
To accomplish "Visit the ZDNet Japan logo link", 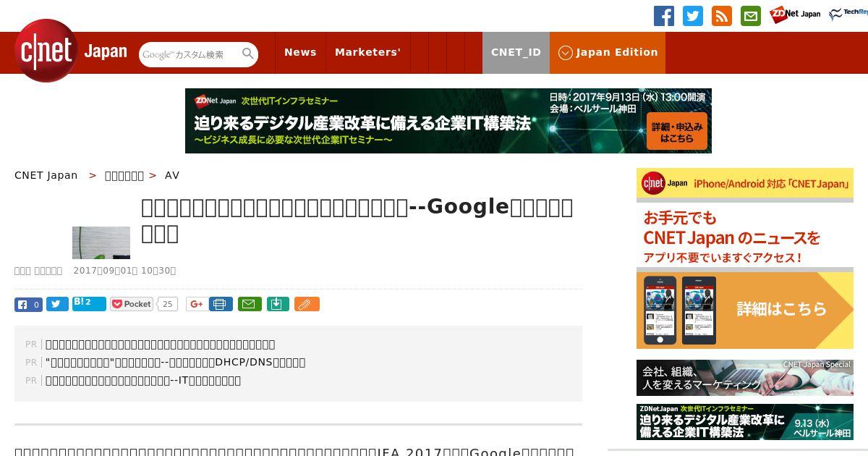I will [x=795, y=14].
